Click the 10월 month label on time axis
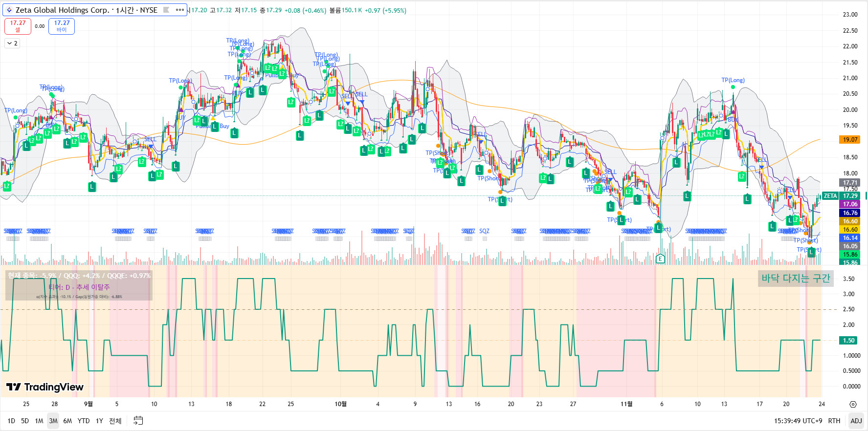The width and height of the screenshot is (868, 431). [341, 404]
